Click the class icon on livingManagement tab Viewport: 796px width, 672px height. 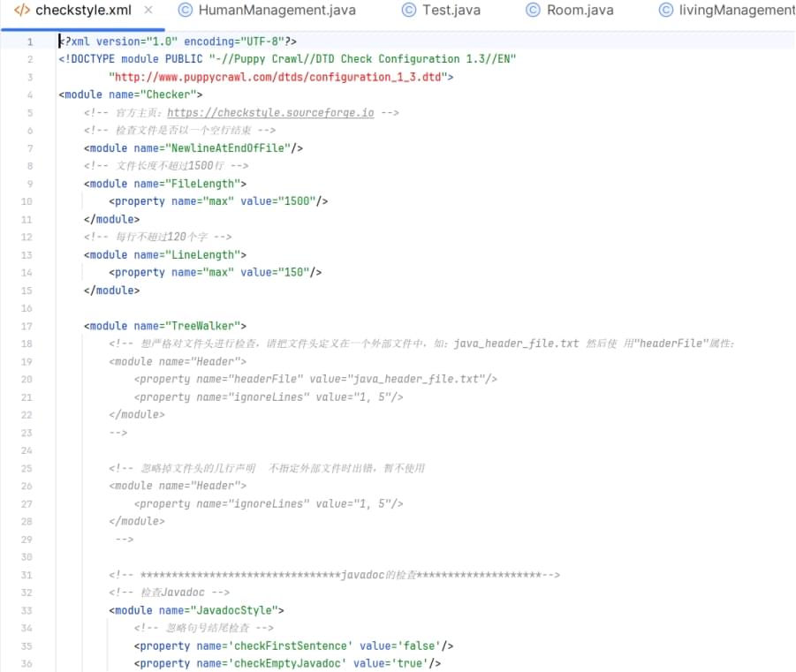pyautogui.click(x=665, y=11)
